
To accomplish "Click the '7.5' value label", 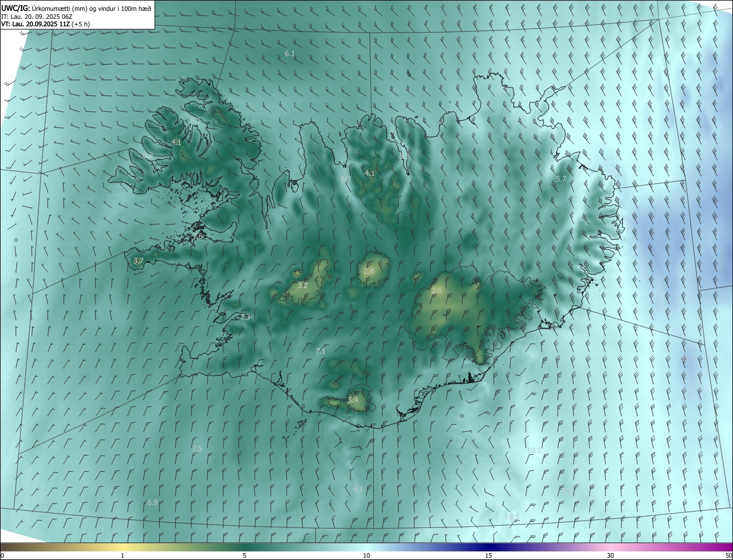I will coord(197,449).
